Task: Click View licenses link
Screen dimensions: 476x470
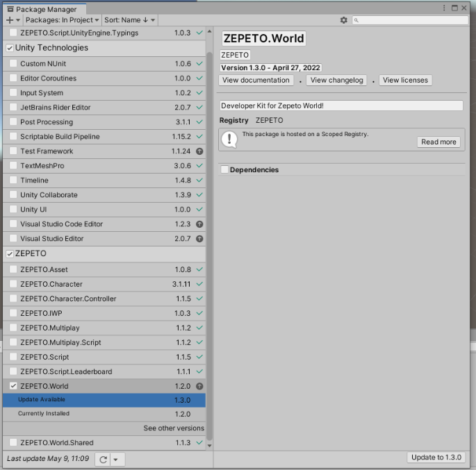Action: click(x=405, y=80)
